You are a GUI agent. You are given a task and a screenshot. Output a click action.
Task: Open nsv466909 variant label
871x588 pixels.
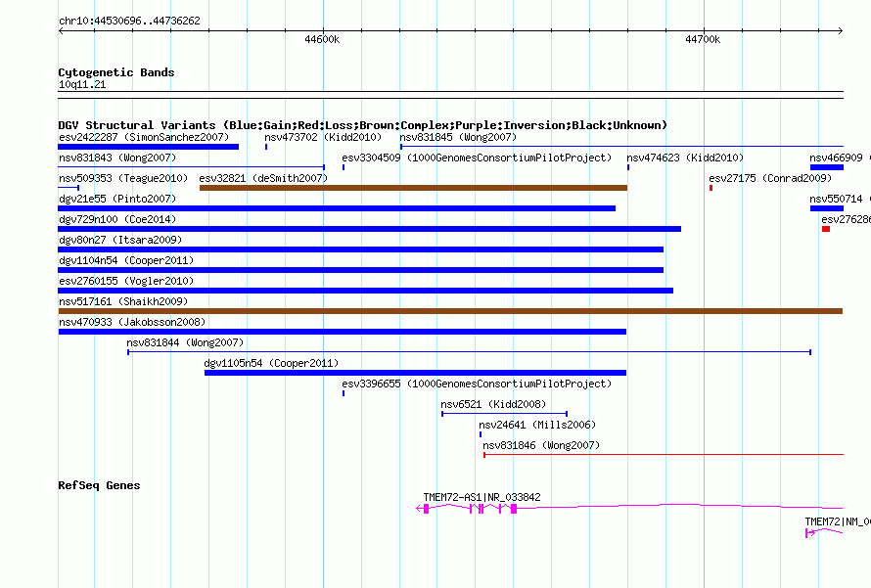point(836,158)
